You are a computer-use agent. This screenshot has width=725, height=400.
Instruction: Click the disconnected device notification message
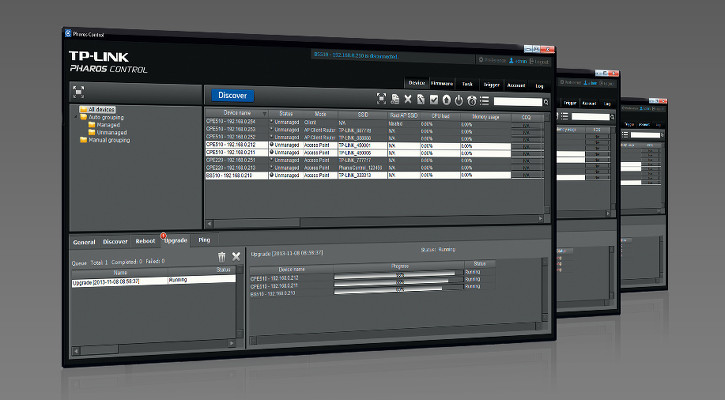(x=356, y=55)
